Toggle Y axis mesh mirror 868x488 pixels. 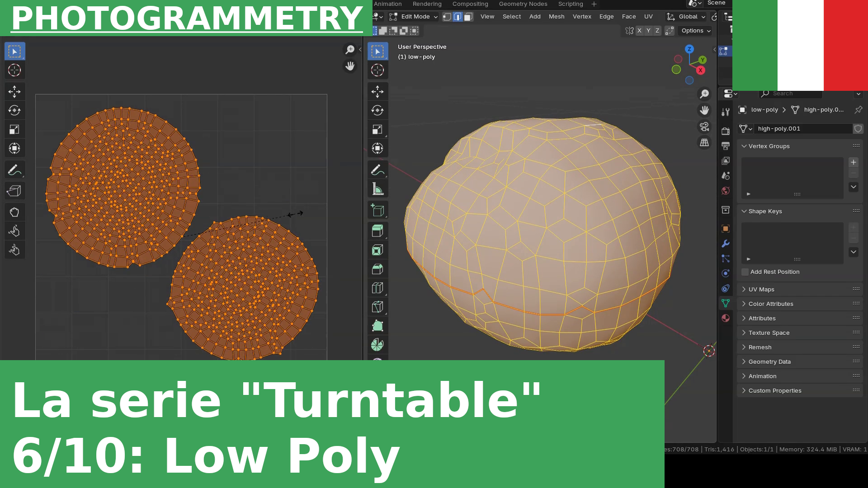click(648, 31)
